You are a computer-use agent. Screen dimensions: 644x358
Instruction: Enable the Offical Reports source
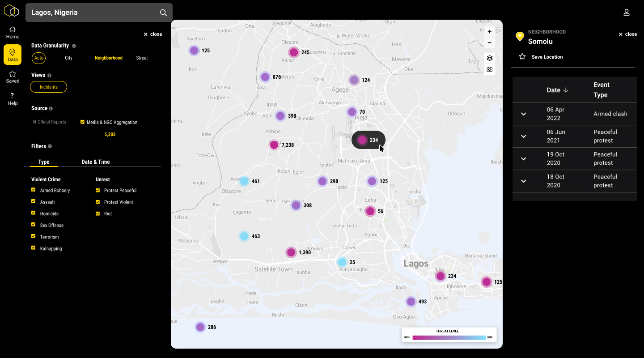pos(49,122)
